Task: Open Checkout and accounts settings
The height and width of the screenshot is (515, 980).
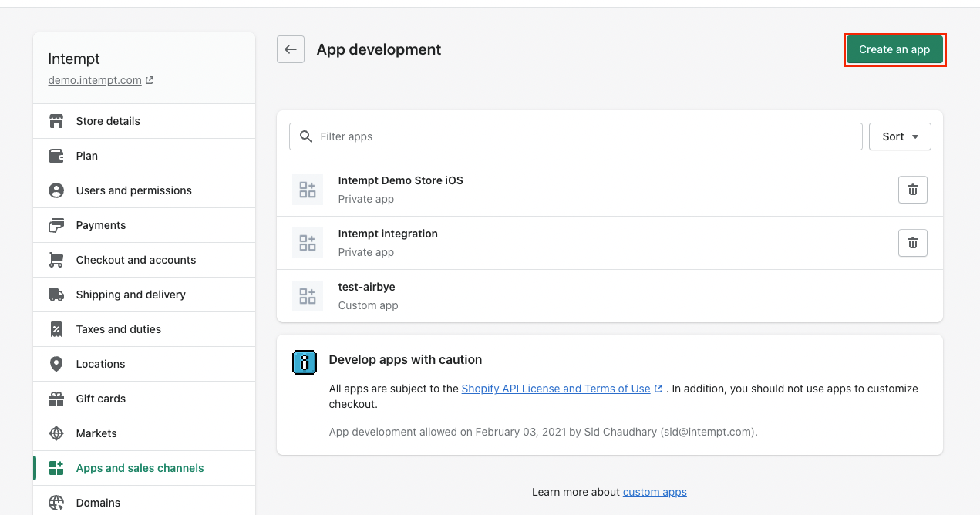Action: click(x=144, y=260)
